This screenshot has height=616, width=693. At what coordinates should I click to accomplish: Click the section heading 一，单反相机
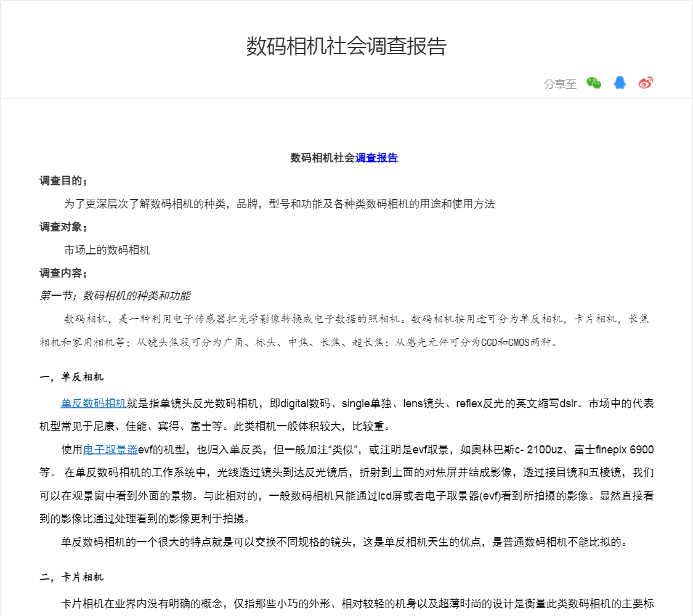coord(71,377)
